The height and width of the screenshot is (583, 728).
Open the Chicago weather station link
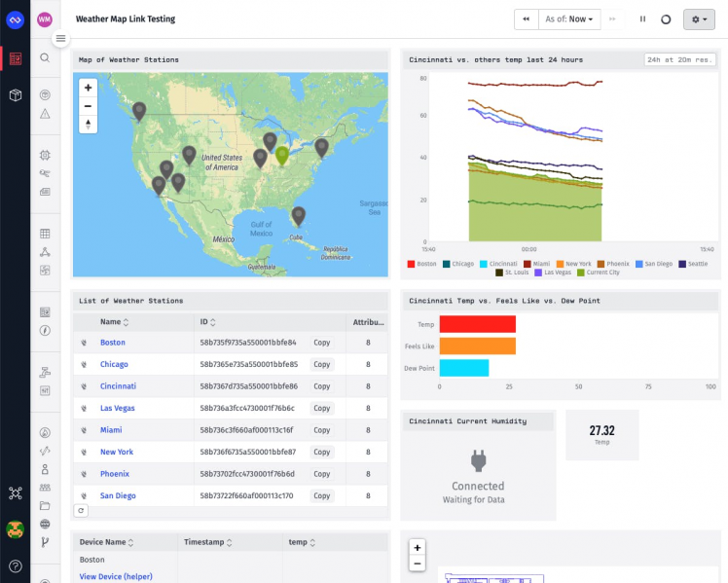click(114, 365)
